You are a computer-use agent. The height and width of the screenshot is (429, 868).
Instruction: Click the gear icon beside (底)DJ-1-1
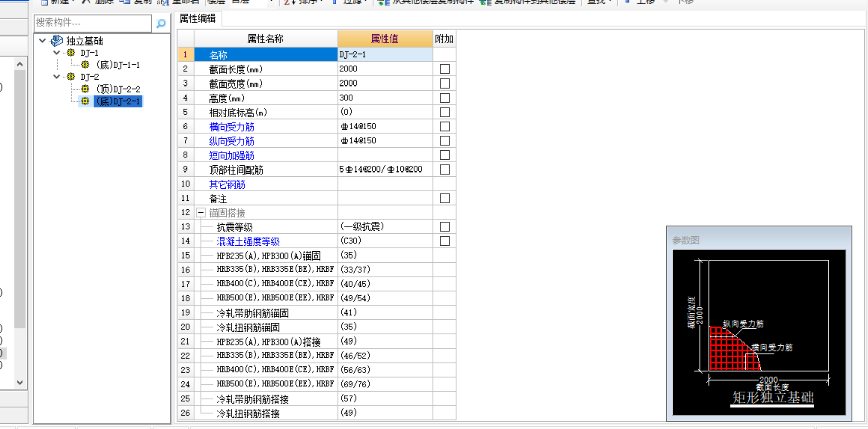[85, 65]
